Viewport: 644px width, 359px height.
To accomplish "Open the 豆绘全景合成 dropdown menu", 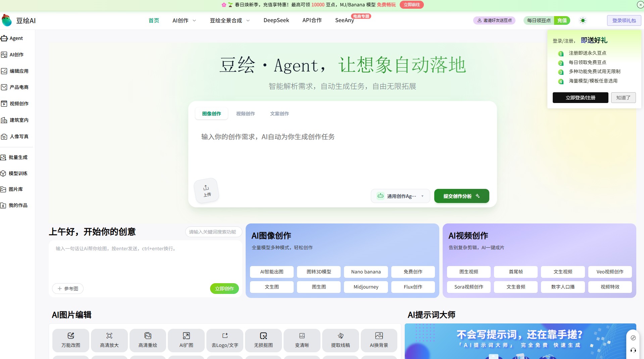I will (x=229, y=20).
